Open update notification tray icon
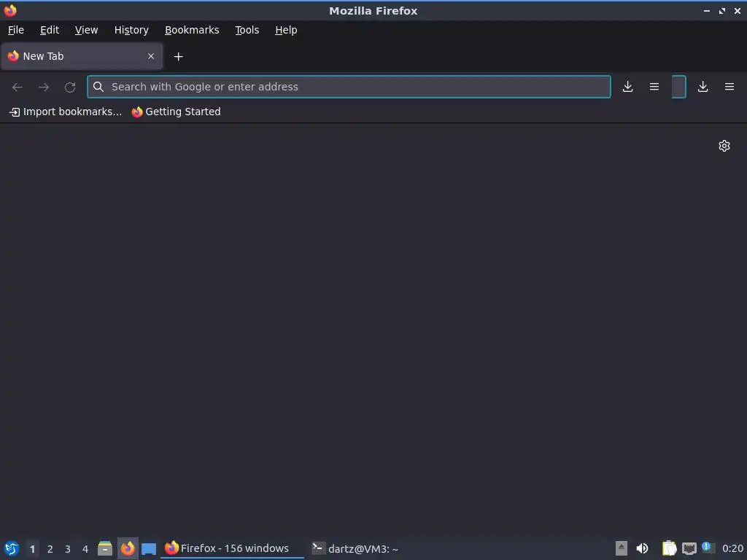Screen dimensions: 747x560 click(x=708, y=548)
